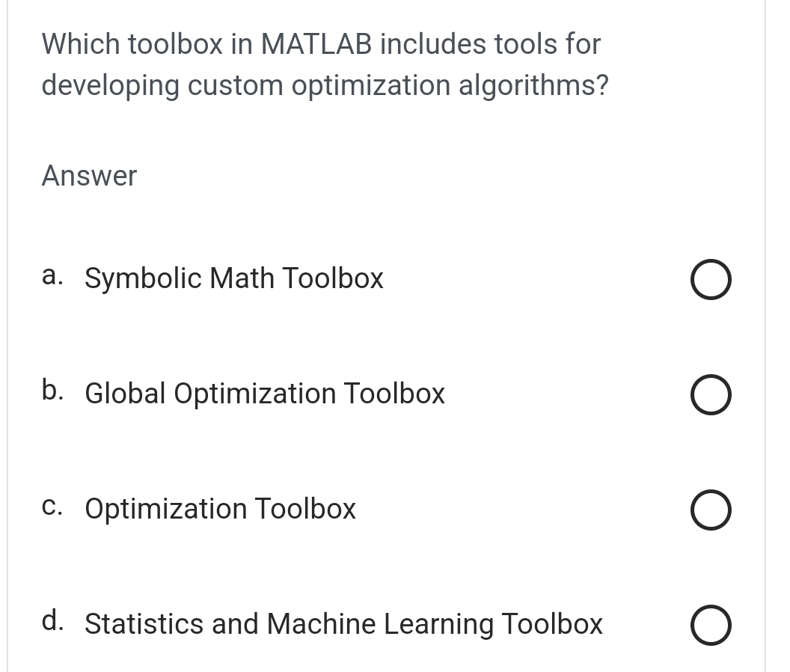Click the Optimization Toolbox option text
The height and width of the screenshot is (672, 790).
[x=220, y=508]
